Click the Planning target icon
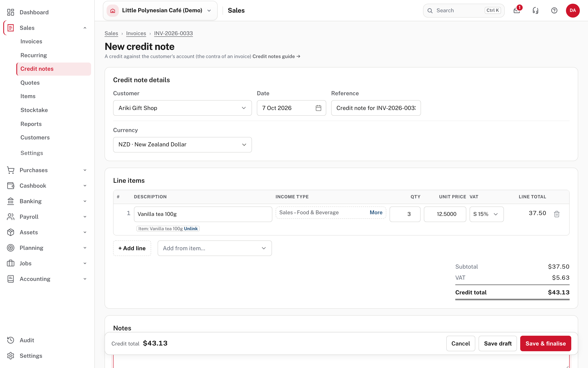 pos(10,248)
